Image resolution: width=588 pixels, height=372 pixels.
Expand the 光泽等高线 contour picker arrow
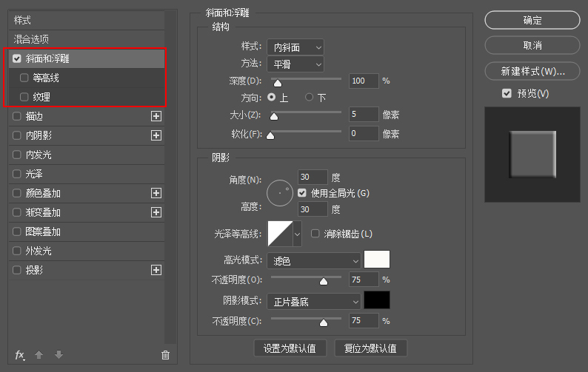(298, 234)
